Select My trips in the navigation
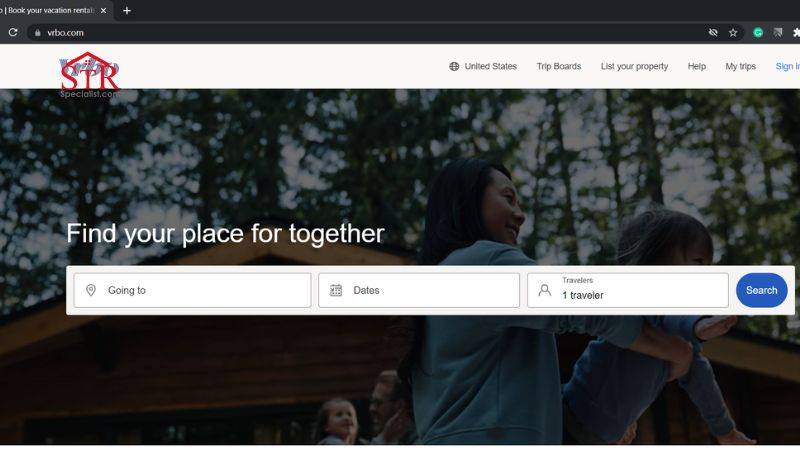The image size is (800, 450). pos(740,67)
